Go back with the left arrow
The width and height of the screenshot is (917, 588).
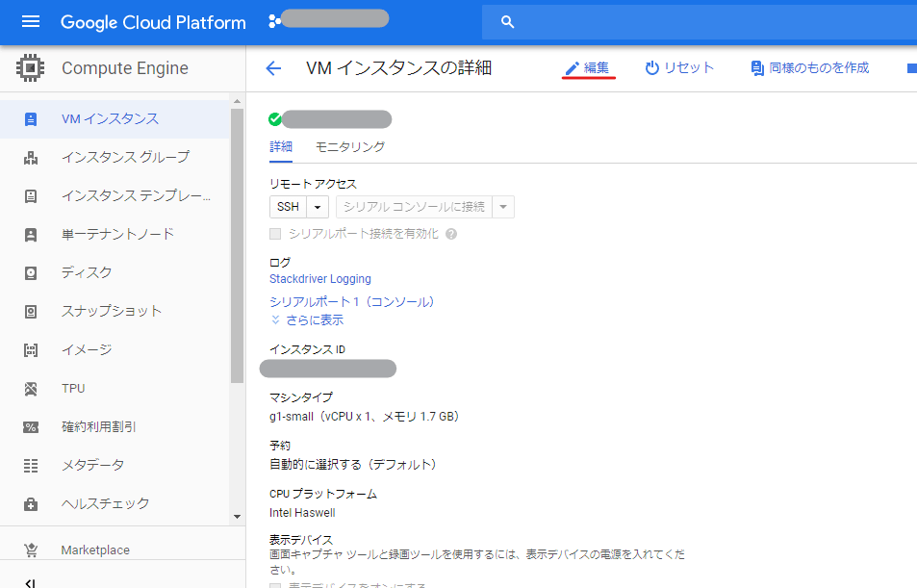273,68
